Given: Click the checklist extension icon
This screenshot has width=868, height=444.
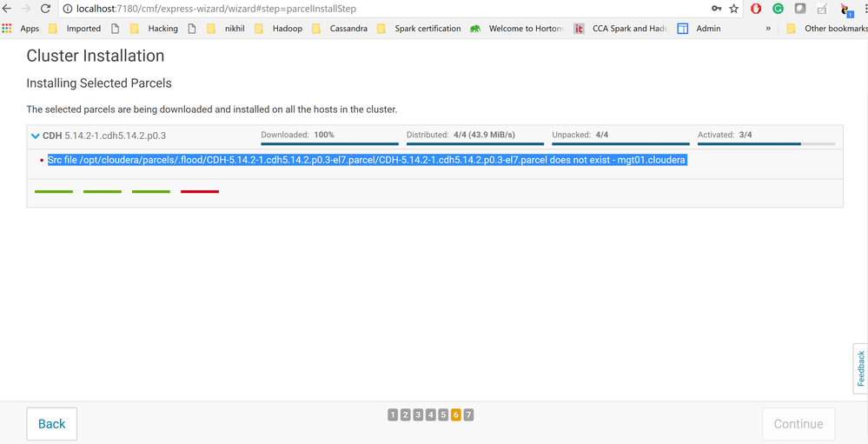Looking at the screenshot, I should tap(822, 9).
